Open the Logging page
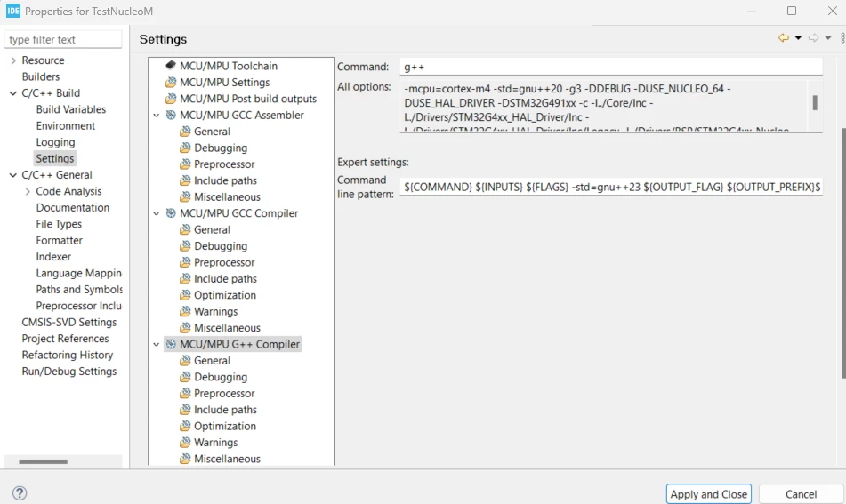 point(55,142)
